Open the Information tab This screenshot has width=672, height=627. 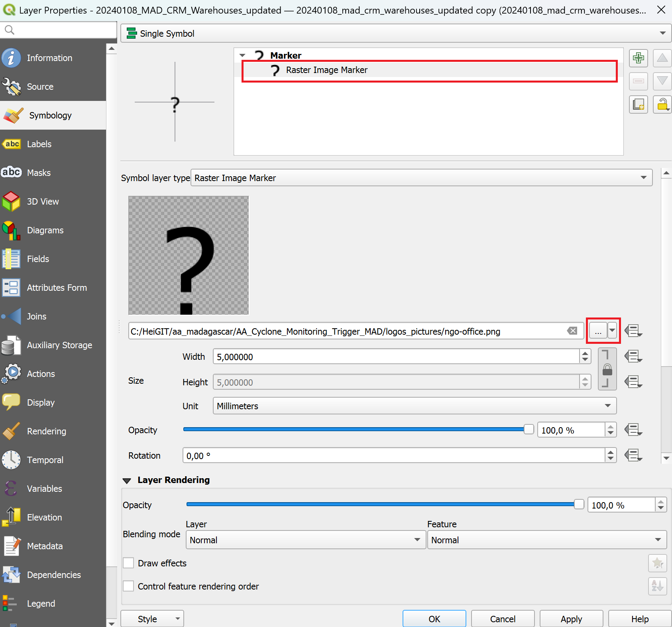tap(53, 58)
